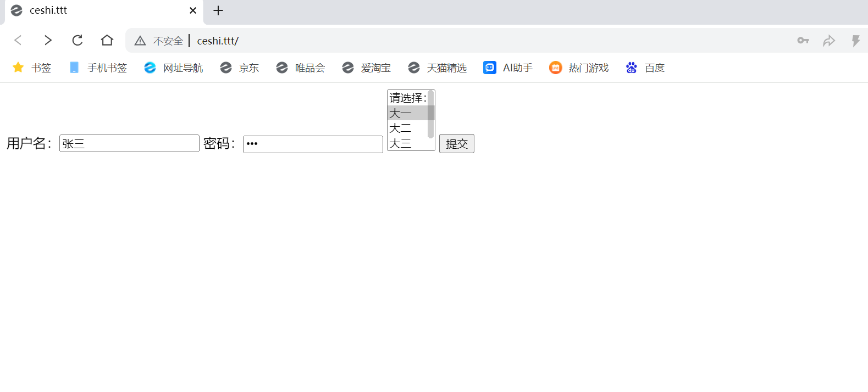The width and height of the screenshot is (868, 392).
Task: Open the 天猫精选 bookmark
Action: [438, 68]
